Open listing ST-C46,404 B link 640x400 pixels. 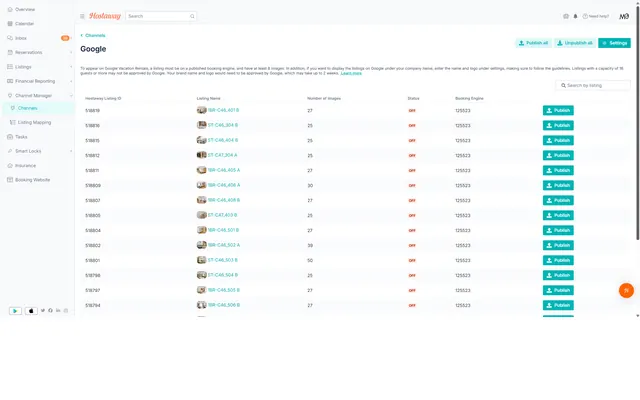(x=223, y=140)
